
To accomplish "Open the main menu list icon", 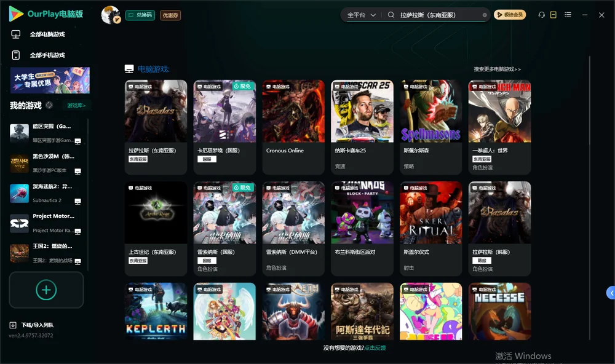I will click(x=568, y=15).
